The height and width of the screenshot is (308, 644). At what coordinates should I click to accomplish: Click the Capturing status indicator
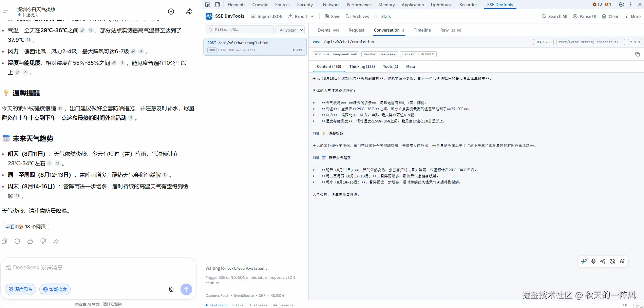pyautogui.click(x=216, y=305)
